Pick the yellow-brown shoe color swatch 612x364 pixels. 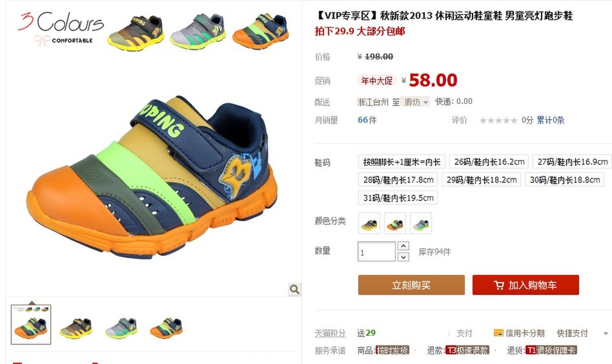[369, 223]
